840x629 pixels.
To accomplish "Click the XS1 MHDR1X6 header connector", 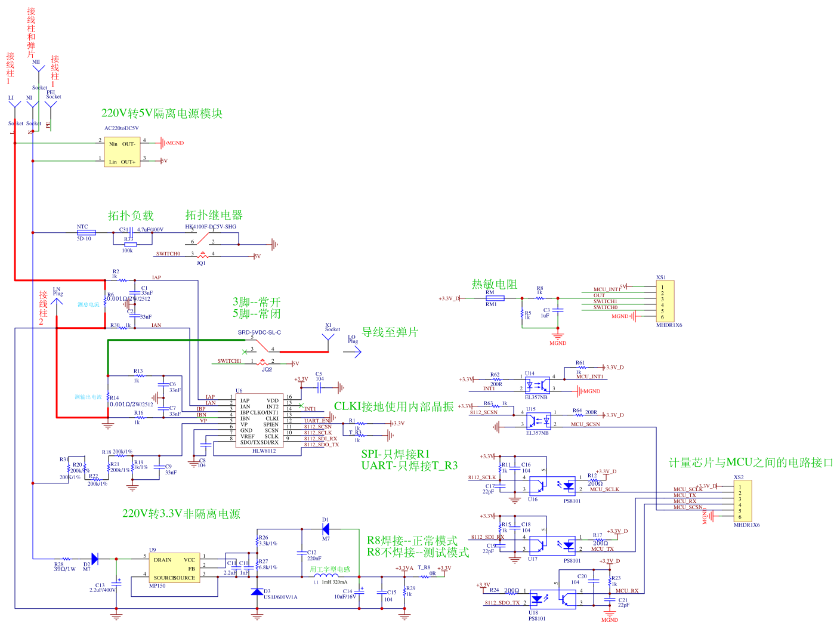I will point(665,302).
